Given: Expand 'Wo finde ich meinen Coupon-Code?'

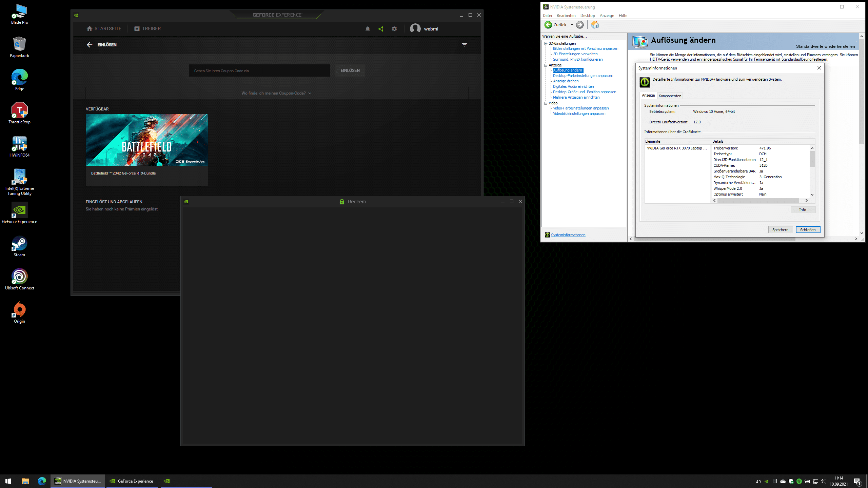Looking at the screenshot, I should click(x=276, y=93).
